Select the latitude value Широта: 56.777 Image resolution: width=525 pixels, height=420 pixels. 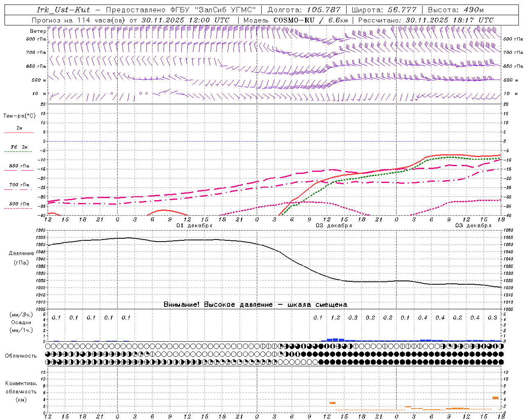[x=384, y=10]
